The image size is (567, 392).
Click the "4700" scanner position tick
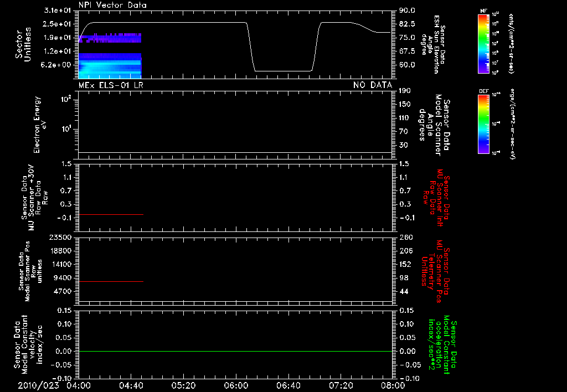tap(62, 291)
